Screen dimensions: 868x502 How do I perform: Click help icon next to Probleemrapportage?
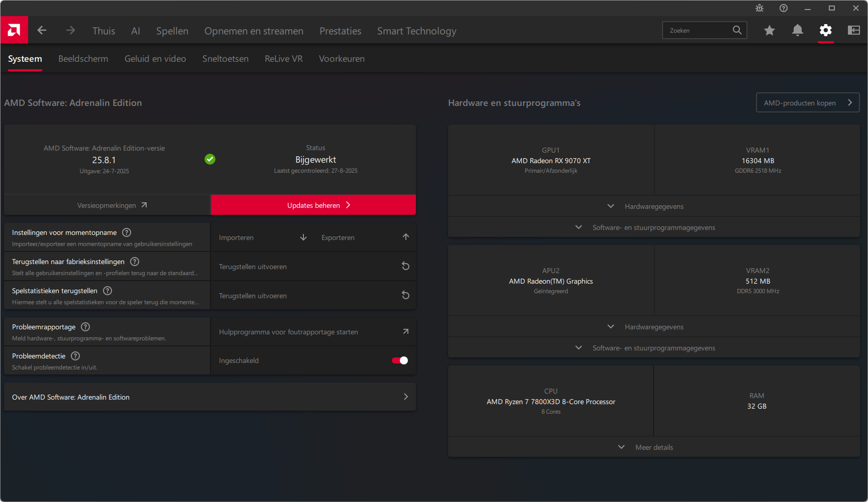[85, 327]
